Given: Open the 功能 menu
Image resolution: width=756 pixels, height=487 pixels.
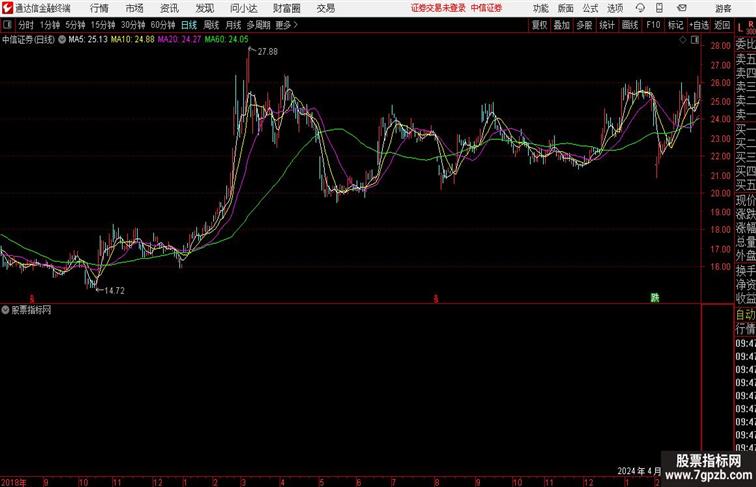Looking at the screenshot, I should 540,8.
